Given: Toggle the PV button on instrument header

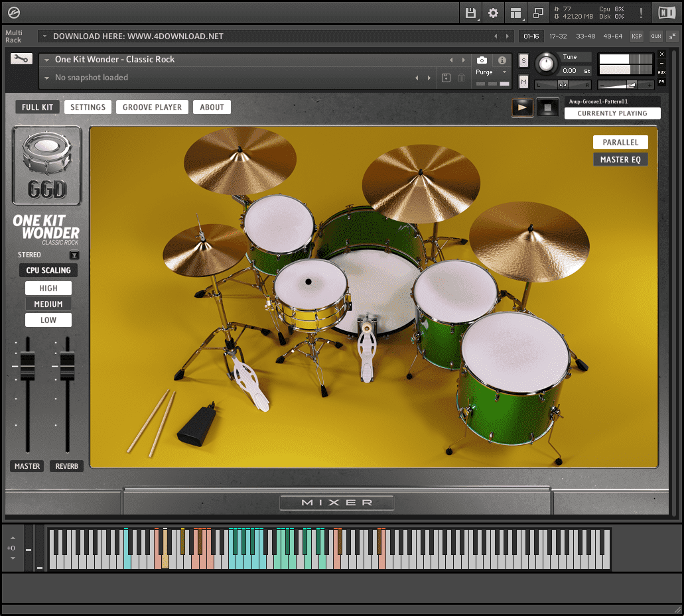Looking at the screenshot, I should tap(661, 82).
